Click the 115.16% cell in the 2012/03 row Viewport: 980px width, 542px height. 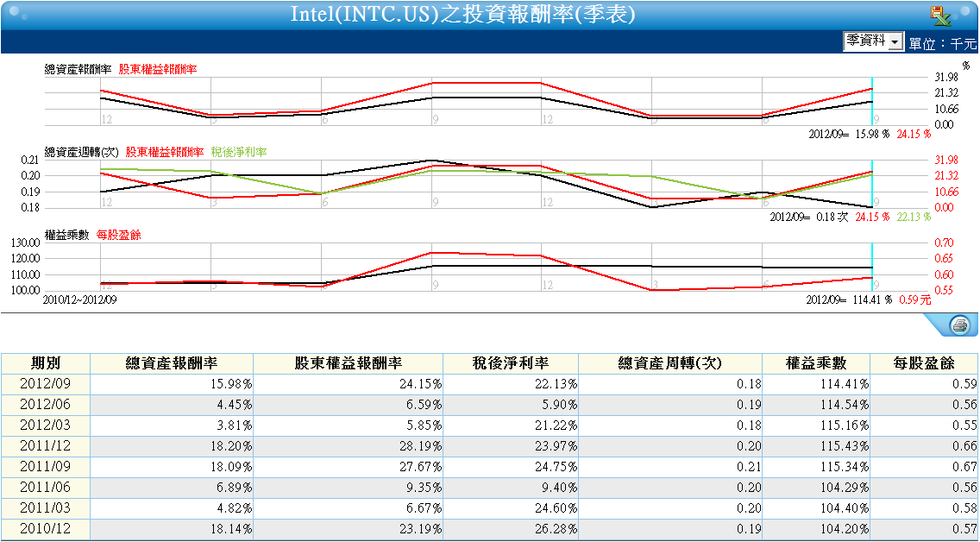tap(816, 425)
